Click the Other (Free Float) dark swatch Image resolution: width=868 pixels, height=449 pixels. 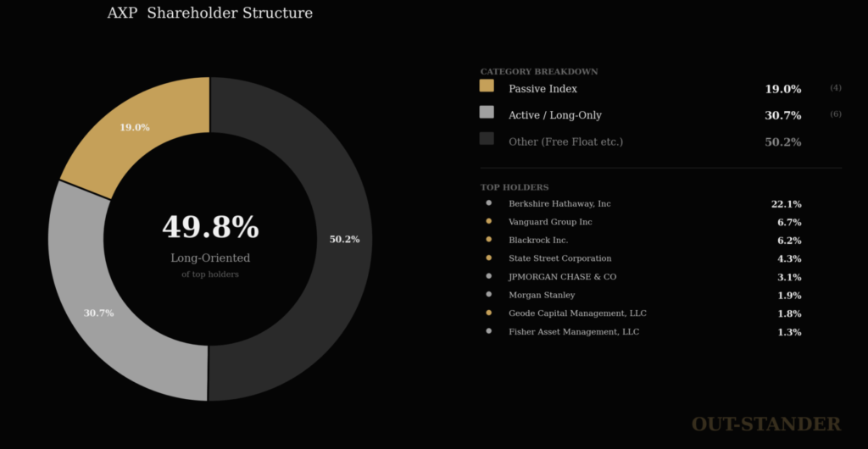(487, 138)
